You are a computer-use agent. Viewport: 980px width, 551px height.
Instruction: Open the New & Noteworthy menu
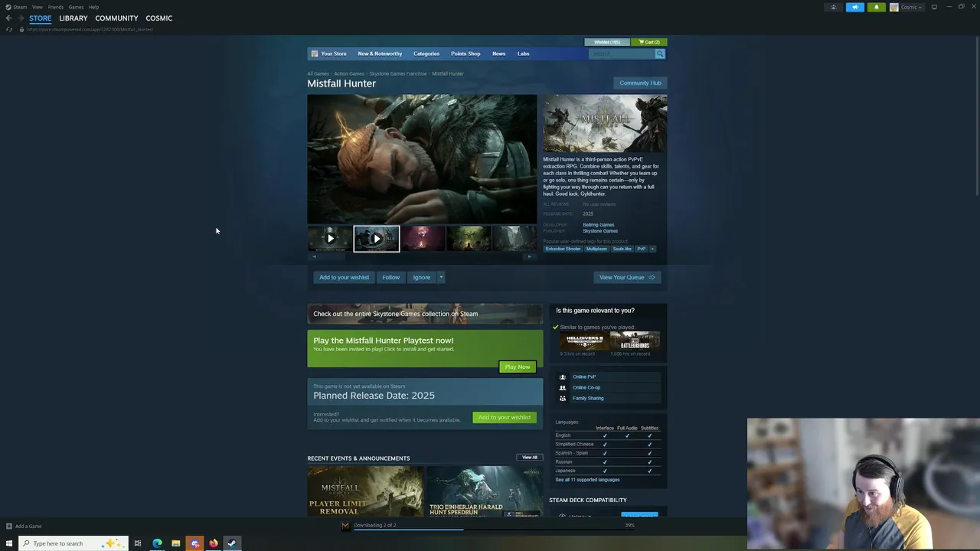tap(380, 54)
